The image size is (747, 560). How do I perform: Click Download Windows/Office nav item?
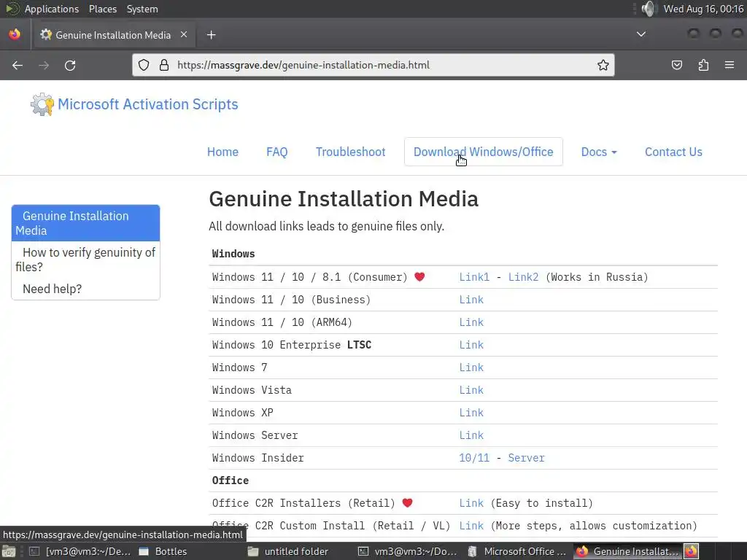[484, 152]
